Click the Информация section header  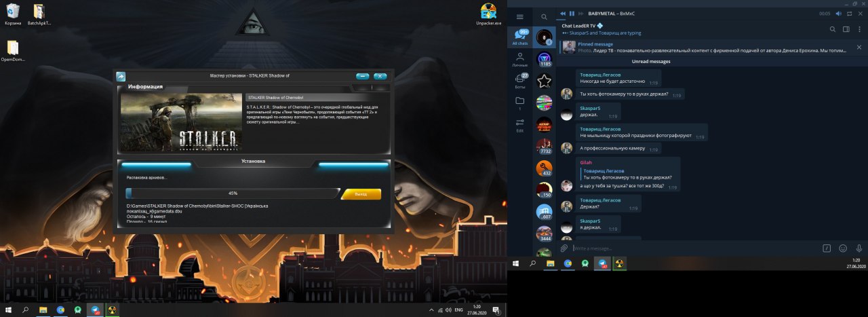tap(145, 87)
